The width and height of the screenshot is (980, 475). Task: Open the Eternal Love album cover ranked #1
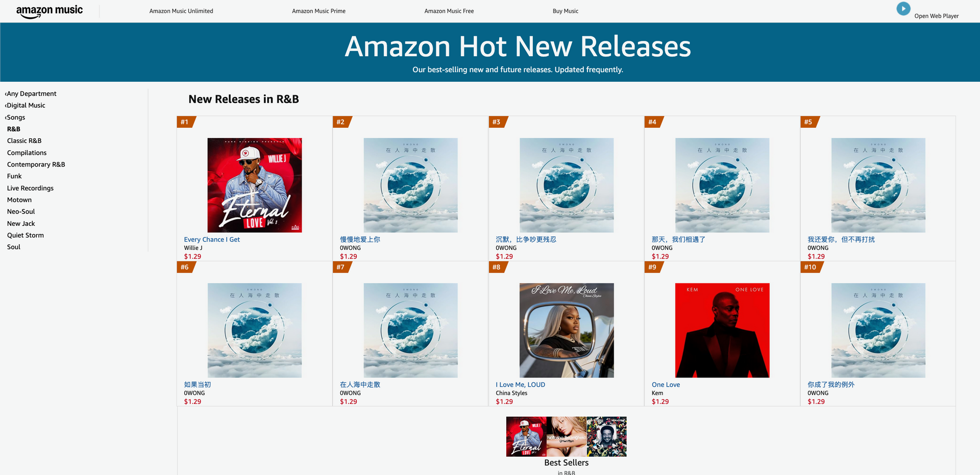point(255,185)
